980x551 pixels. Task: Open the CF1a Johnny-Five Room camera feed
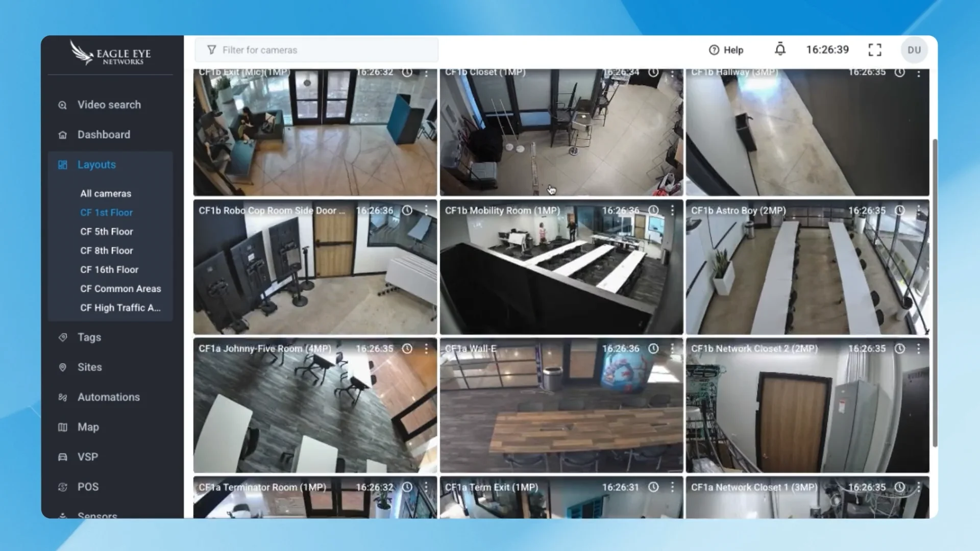tap(315, 406)
